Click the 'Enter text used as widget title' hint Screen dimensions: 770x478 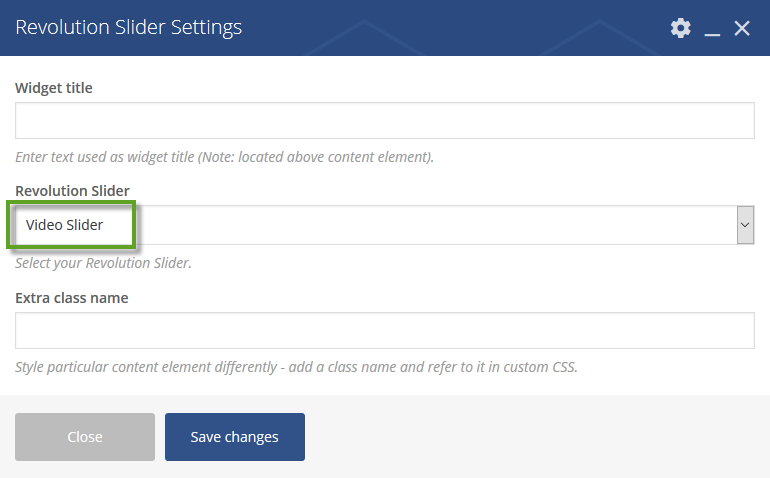pyautogui.click(x=224, y=157)
